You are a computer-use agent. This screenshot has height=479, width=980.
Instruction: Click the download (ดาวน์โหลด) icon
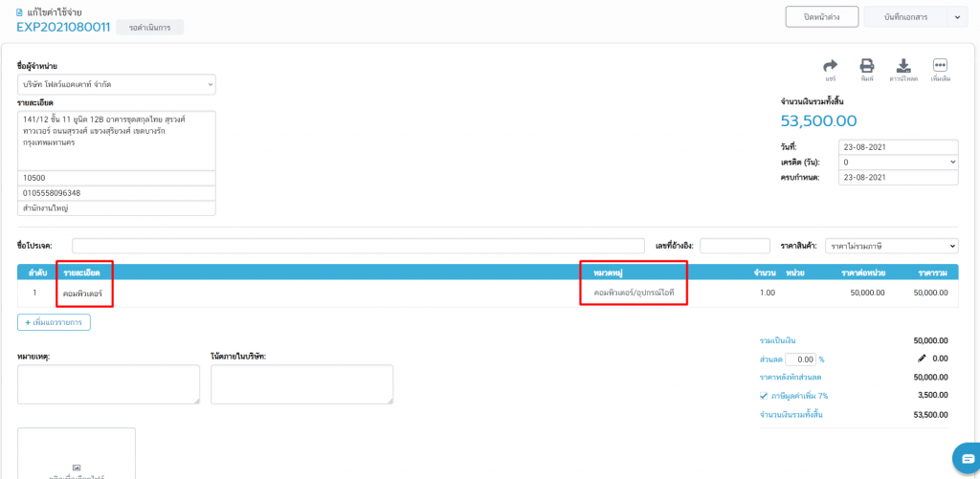[902, 66]
